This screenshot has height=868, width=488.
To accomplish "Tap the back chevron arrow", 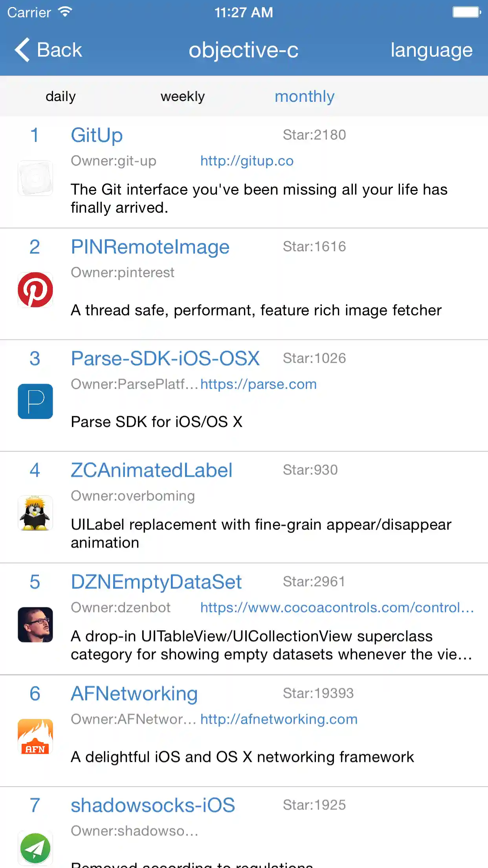I will pos(23,50).
